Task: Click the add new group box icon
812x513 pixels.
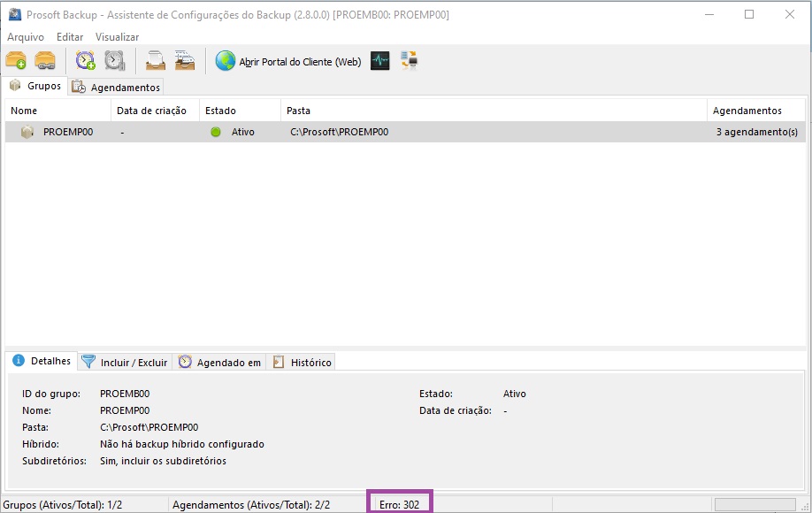Action: tap(16, 60)
